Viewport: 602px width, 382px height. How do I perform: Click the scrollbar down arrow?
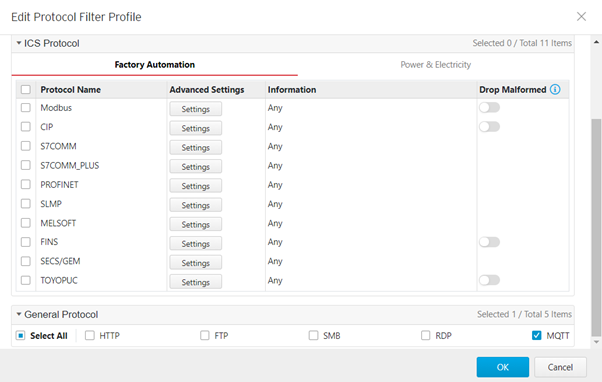click(x=596, y=342)
